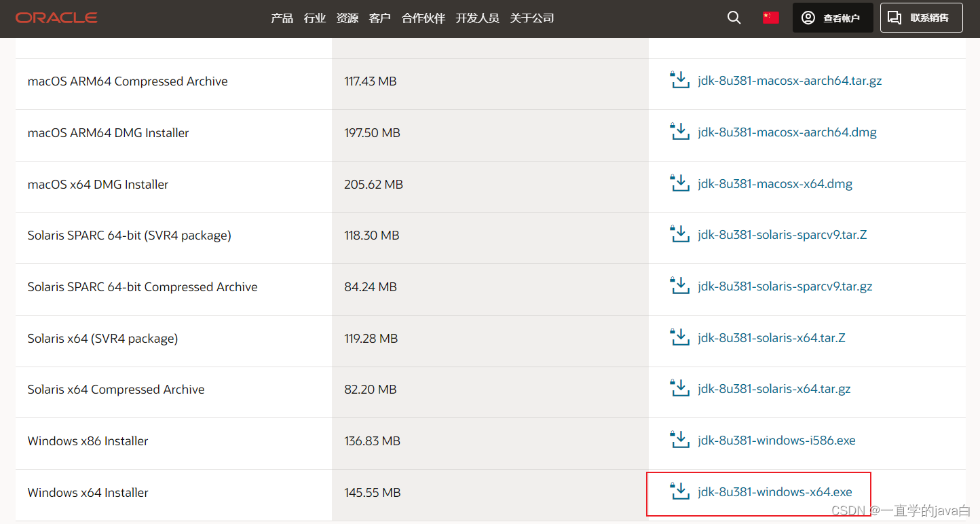Select 'macOS x64 DMG Installer' text
The height and width of the screenshot is (524, 980).
98,185
